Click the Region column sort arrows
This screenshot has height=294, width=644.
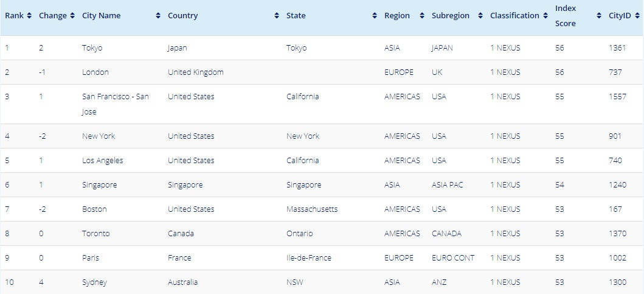click(x=422, y=16)
